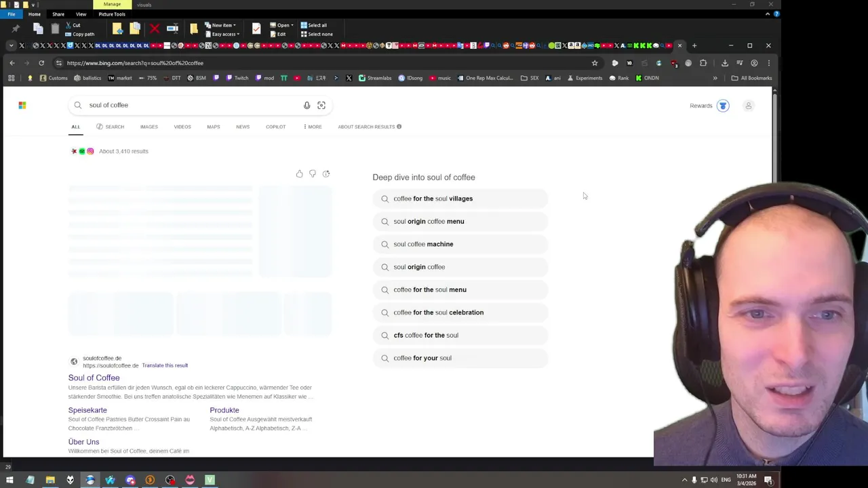
Task: Open the Bing account profile icon
Action: pyautogui.click(x=749, y=106)
